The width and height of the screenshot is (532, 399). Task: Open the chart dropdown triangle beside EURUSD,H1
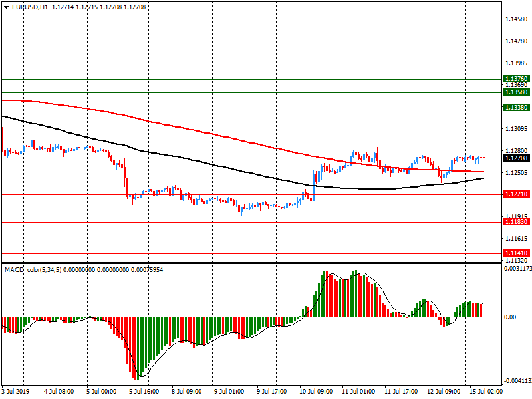click(7, 7)
